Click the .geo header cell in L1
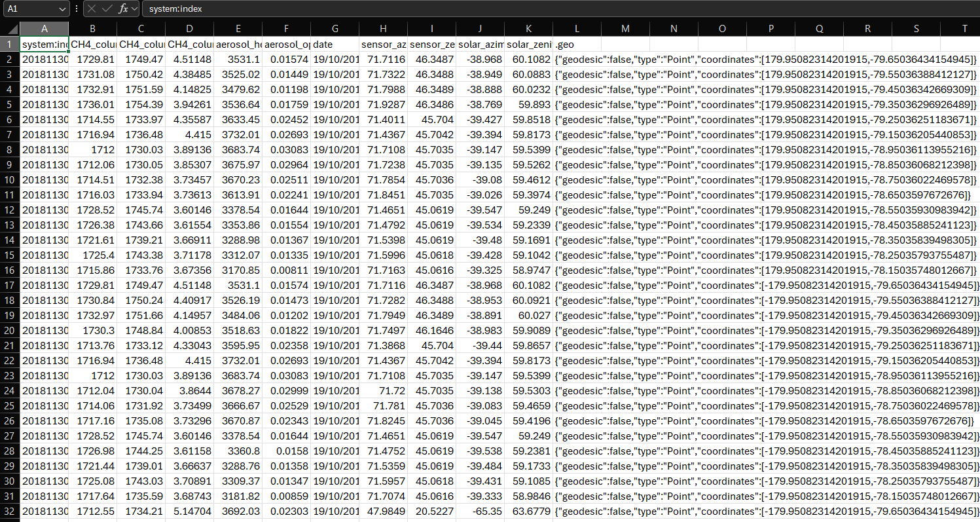 577,44
